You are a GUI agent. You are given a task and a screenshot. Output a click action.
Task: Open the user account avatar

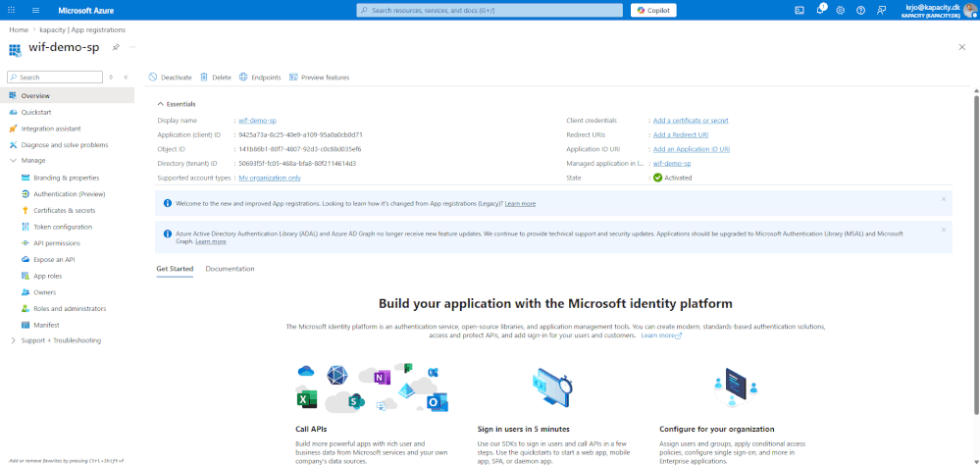[x=970, y=10]
